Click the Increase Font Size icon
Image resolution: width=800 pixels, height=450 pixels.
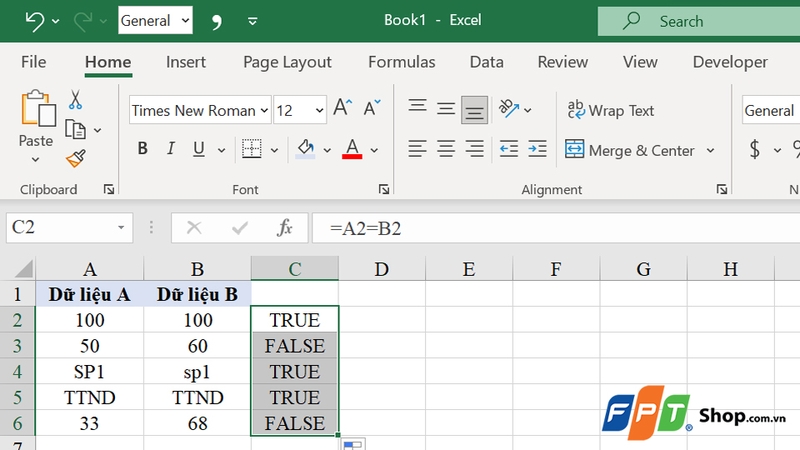[x=343, y=109]
